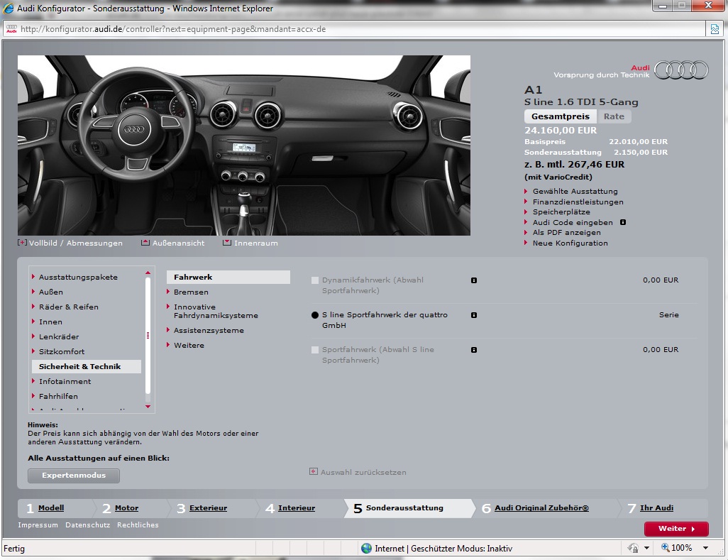Open Gewählte Ausstattung link
Screen dimensions: 728x560
pos(575,192)
